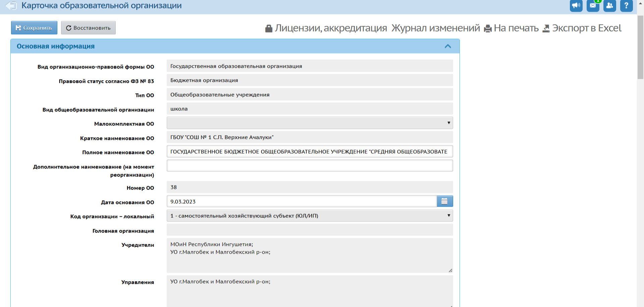Click the Головная организация field
Viewport: 644px width, 307px height.
(310, 230)
